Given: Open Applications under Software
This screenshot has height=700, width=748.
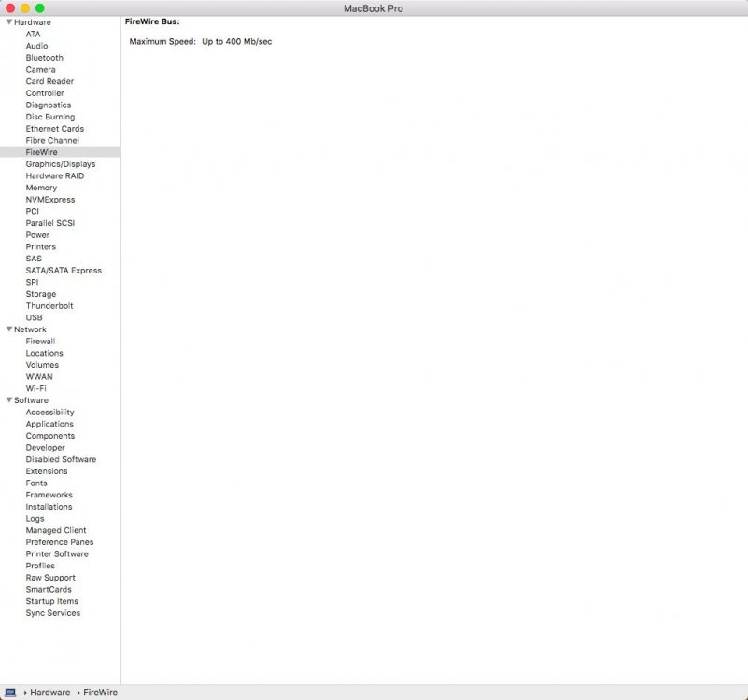Looking at the screenshot, I should [49, 424].
